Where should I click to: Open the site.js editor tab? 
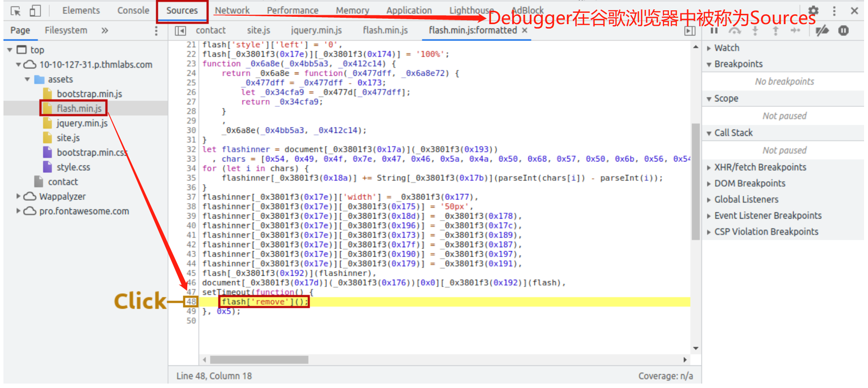point(258,31)
